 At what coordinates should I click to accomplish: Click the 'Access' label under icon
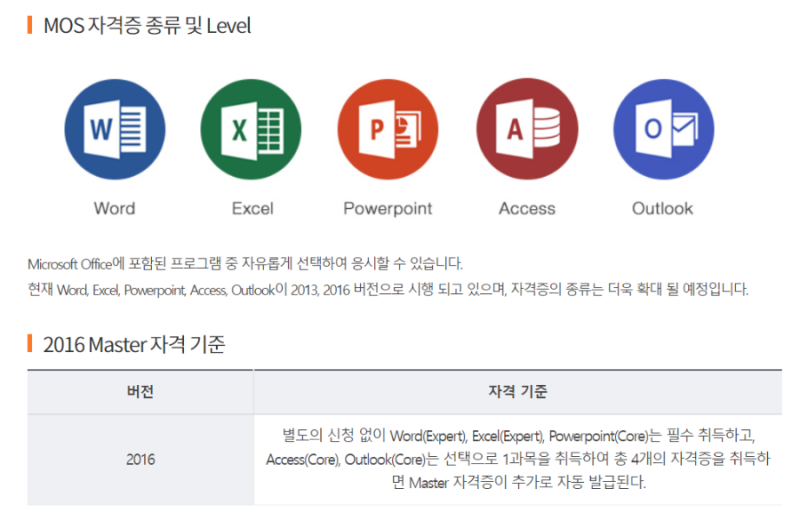click(x=527, y=208)
